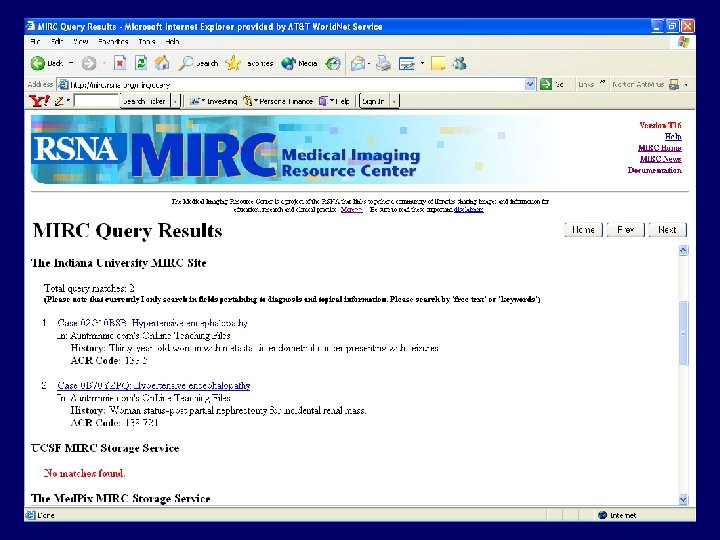Click the IE Forward arrow button

click(89, 63)
